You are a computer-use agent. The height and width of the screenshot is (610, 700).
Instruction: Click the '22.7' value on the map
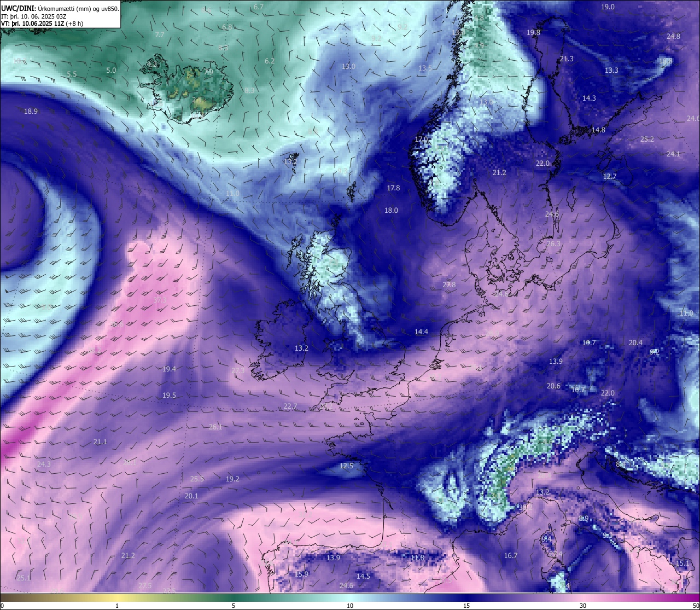tap(290, 406)
